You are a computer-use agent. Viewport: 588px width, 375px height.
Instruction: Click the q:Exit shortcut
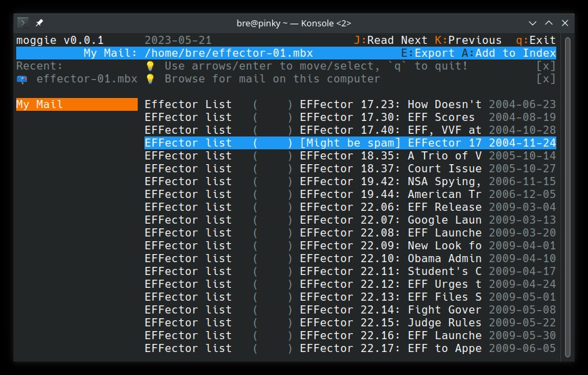535,40
